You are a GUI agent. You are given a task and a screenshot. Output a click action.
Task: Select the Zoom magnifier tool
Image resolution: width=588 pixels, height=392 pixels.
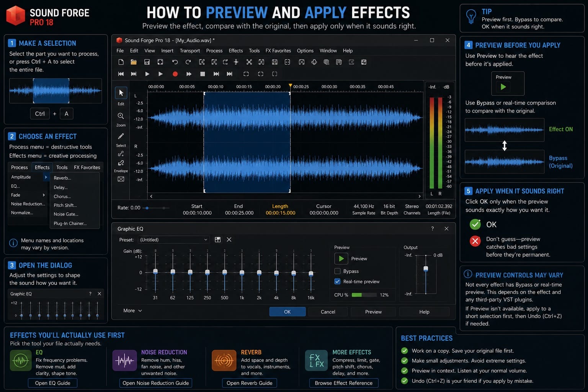coord(121,116)
